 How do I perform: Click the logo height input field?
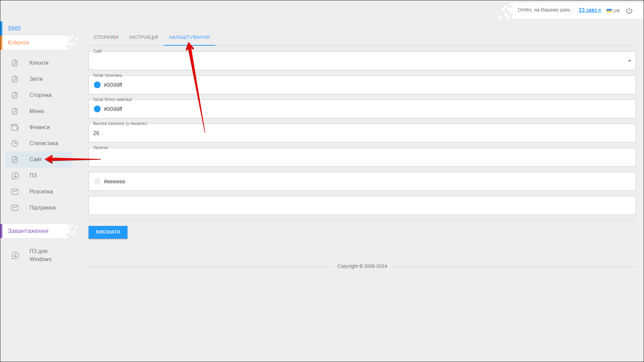tap(362, 133)
